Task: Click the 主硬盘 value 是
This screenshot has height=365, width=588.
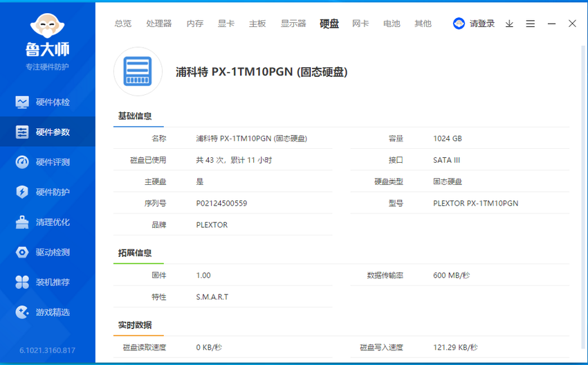Action: 199,181
